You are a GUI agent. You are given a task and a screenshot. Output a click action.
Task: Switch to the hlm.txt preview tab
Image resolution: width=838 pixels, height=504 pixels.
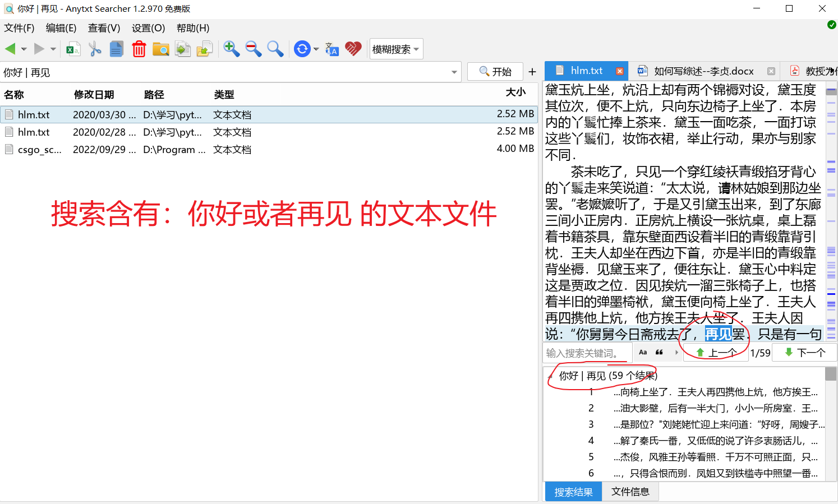586,71
